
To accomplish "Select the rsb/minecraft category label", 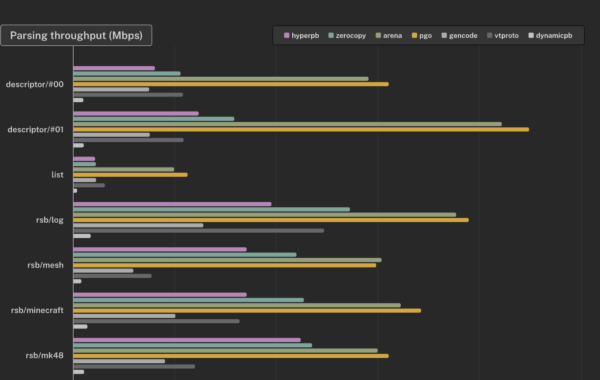I will point(37,310).
